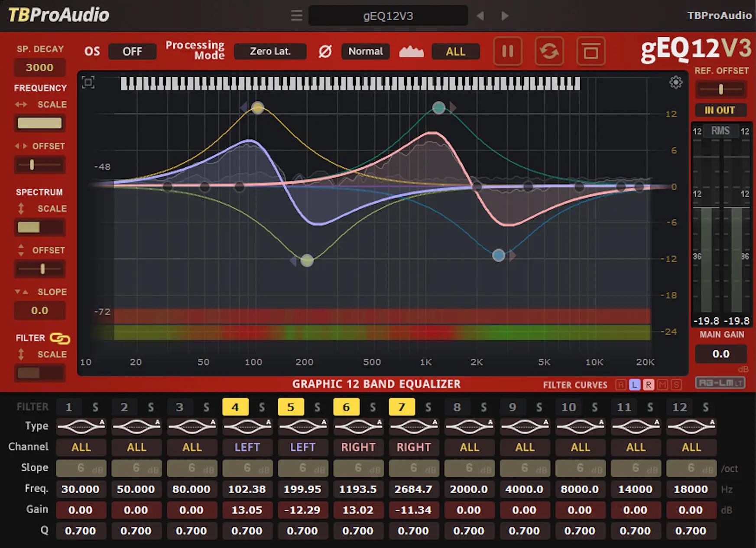Click the AB-LM lite logo button
This screenshot has width=756, height=548.
coord(720,383)
